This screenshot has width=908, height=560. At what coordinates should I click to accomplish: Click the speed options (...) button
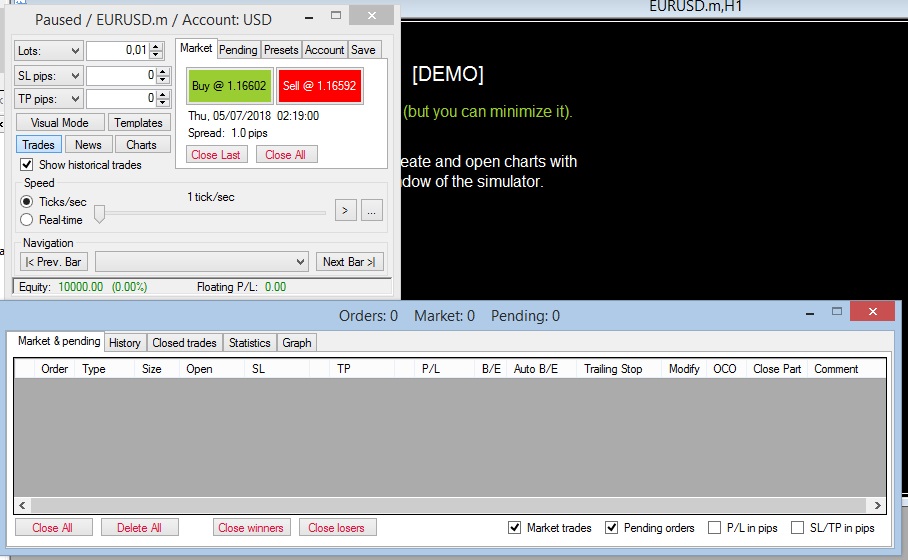[372, 210]
